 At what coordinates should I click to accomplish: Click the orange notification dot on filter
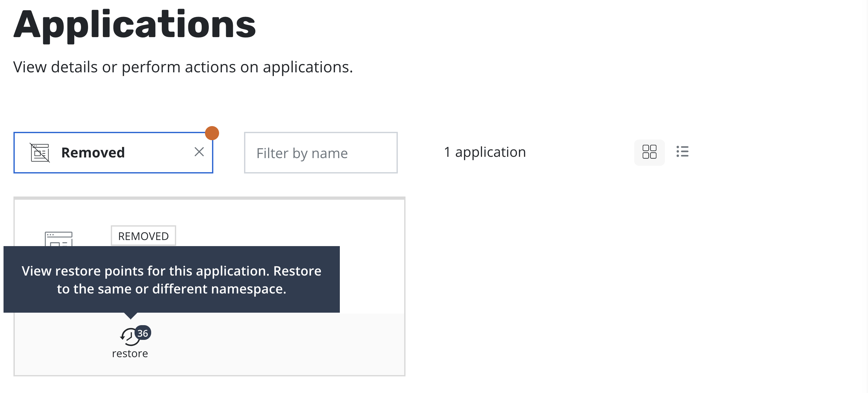click(x=212, y=133)
